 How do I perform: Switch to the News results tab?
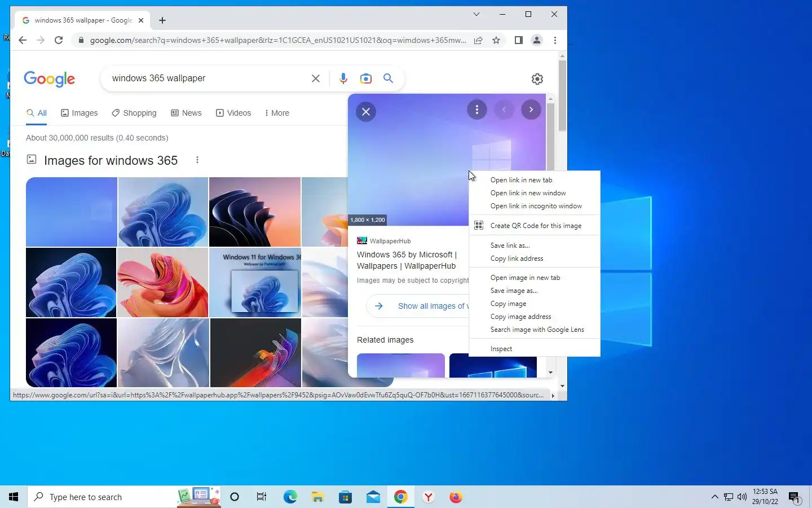point(186,113)
